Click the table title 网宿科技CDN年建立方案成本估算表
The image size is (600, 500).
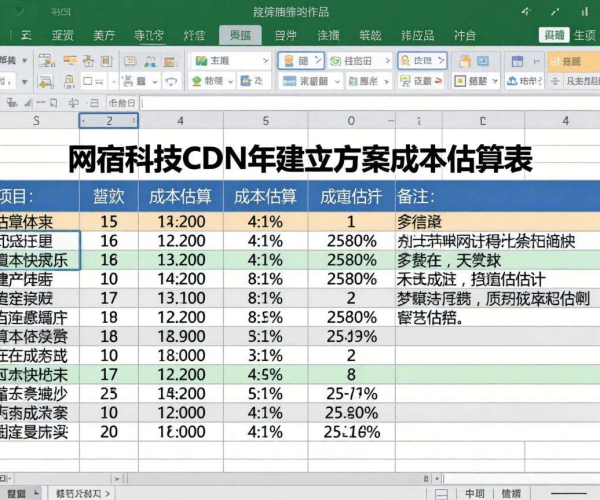click(300, 159)
